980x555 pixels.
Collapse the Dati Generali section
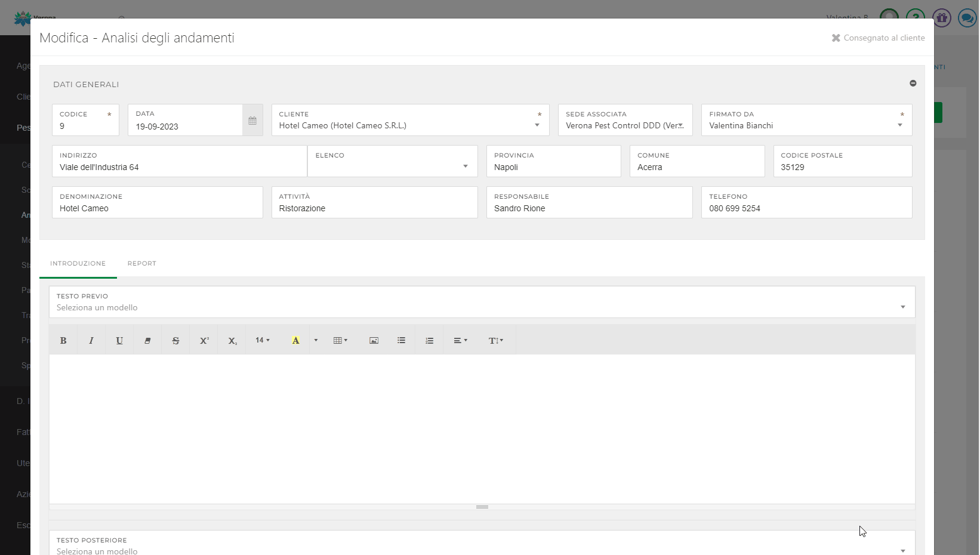pos(913,84)
